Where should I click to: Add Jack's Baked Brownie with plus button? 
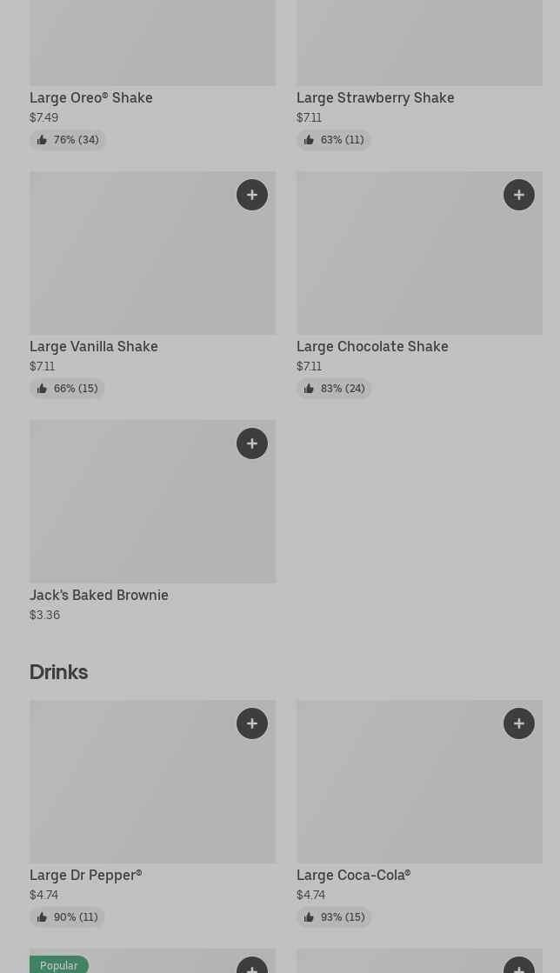252,443
